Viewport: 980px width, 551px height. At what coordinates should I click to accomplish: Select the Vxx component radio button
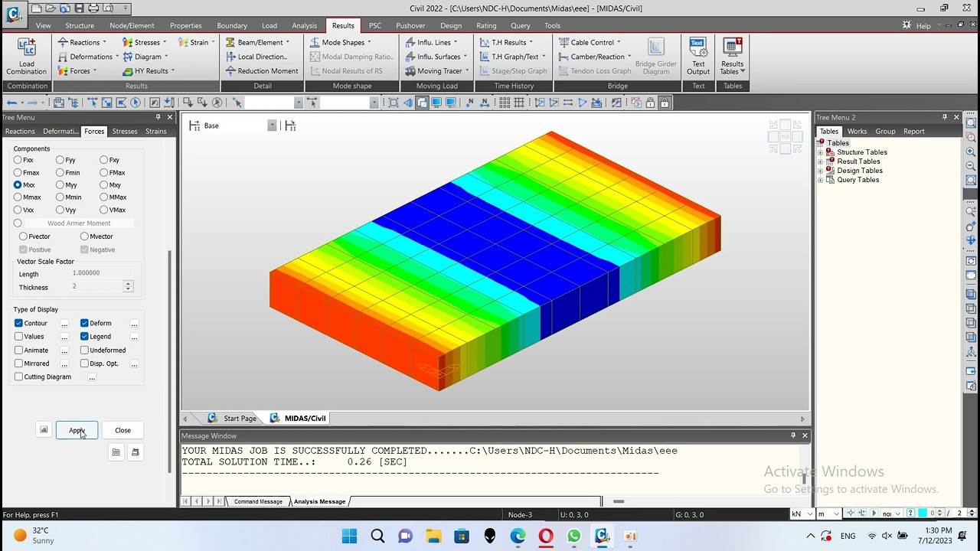coord(18,210)
